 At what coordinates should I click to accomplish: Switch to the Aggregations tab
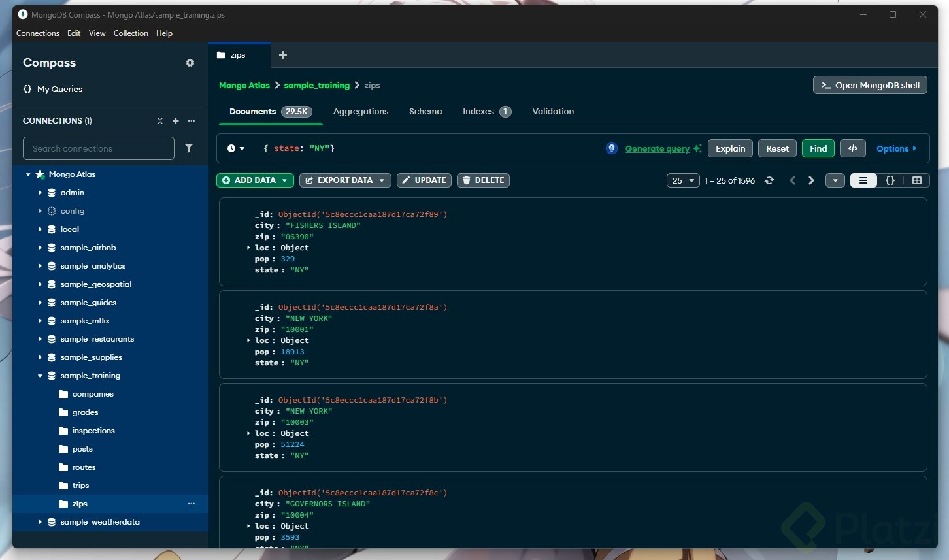pyautogui.click(x=360, y=112)
